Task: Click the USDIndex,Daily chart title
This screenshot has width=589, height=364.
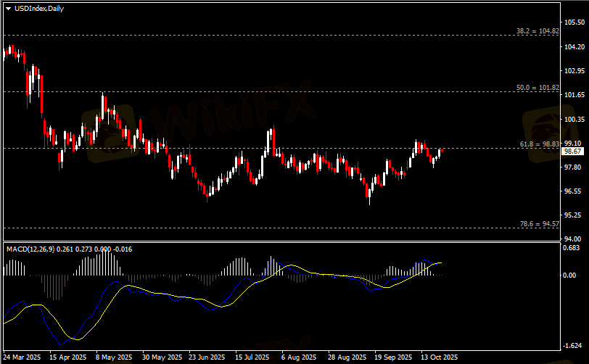Action: [x=39, y=9]
